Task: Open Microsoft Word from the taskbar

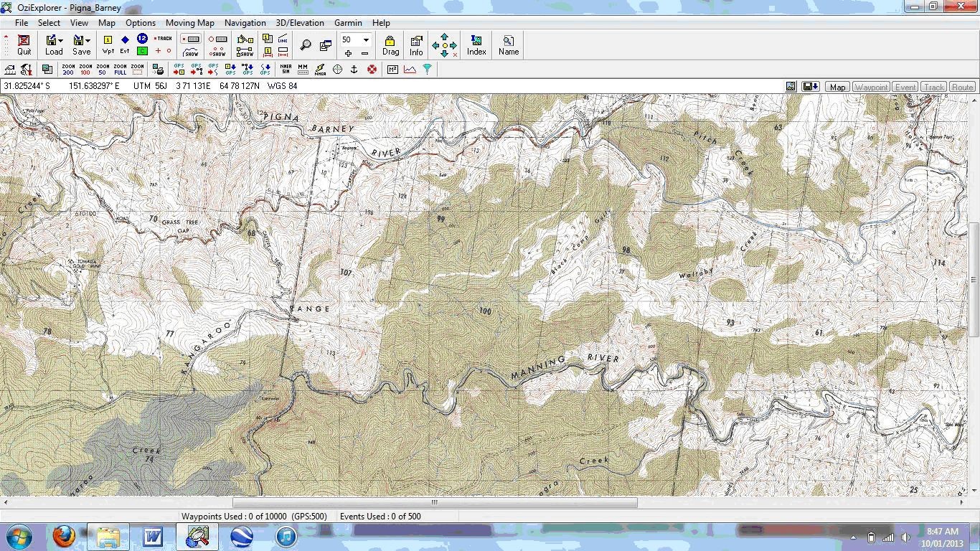Action: pos(153,537)
